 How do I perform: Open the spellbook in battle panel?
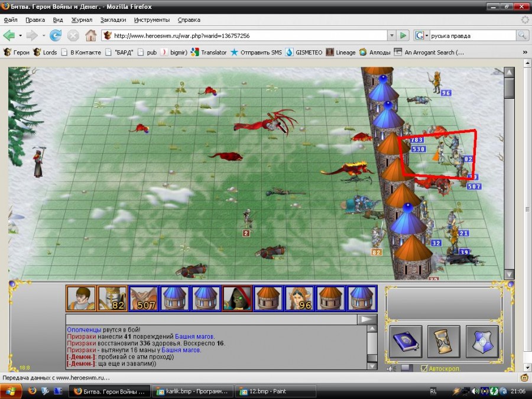click(x=406, y=342)
